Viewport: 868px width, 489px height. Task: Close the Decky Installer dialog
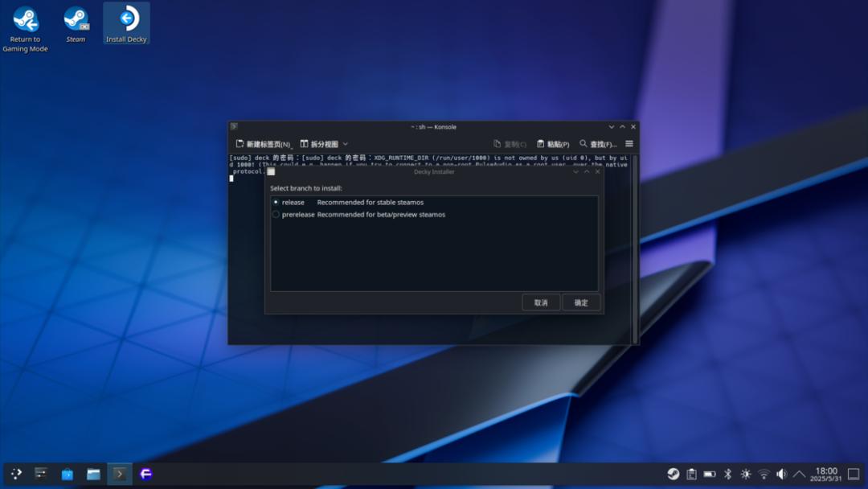click(x=597, y=171)
